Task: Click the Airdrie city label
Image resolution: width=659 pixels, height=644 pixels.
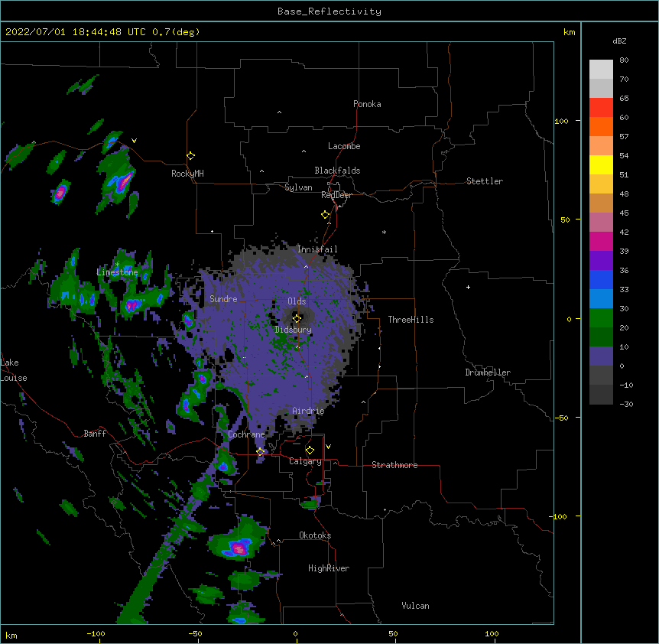Action: click(x=309, y=411)
